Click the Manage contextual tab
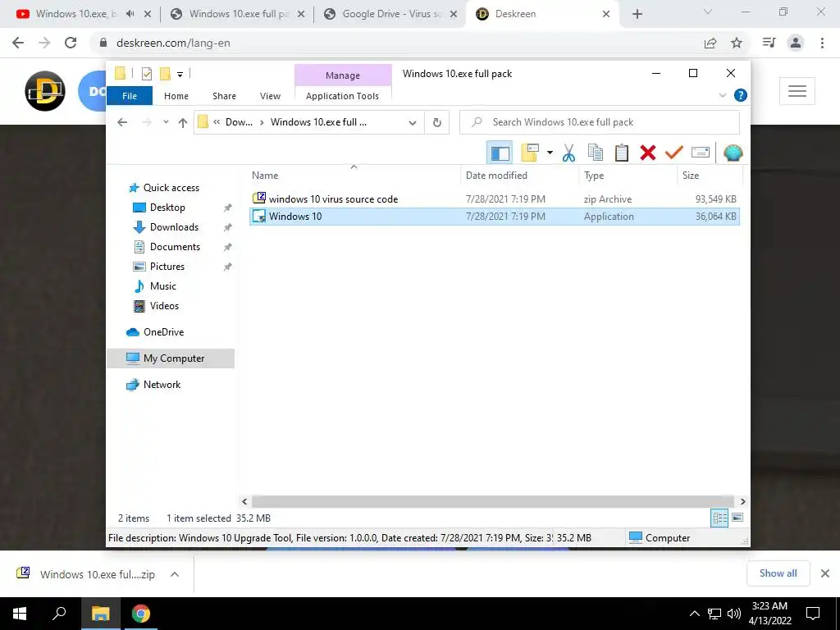The width and height of the screenshot is (840, 630). pos(343,75)
